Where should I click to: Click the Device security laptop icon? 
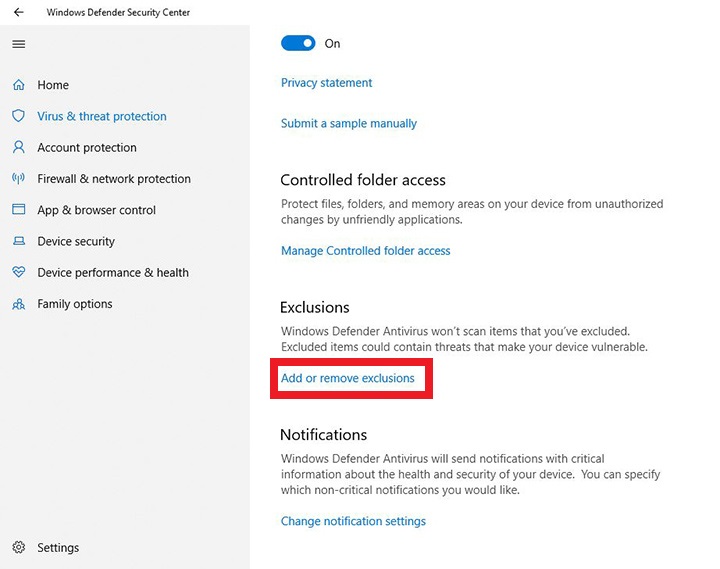(x=18, y=241)
